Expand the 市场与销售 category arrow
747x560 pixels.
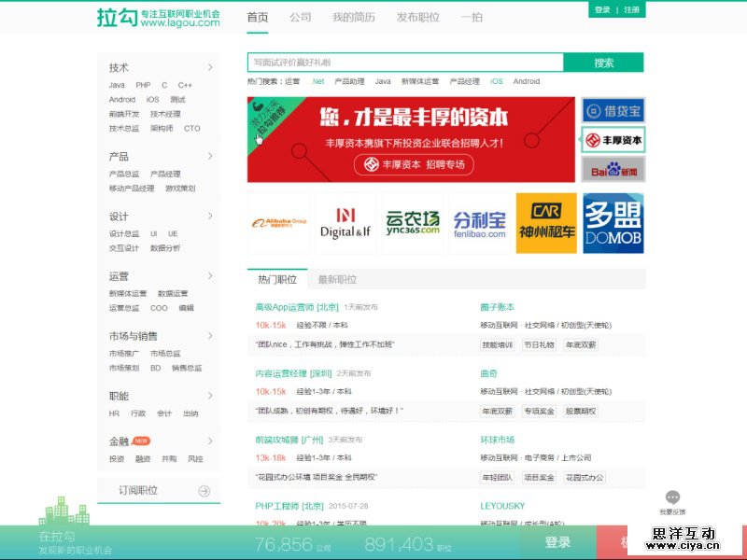(x=210, y=335)
